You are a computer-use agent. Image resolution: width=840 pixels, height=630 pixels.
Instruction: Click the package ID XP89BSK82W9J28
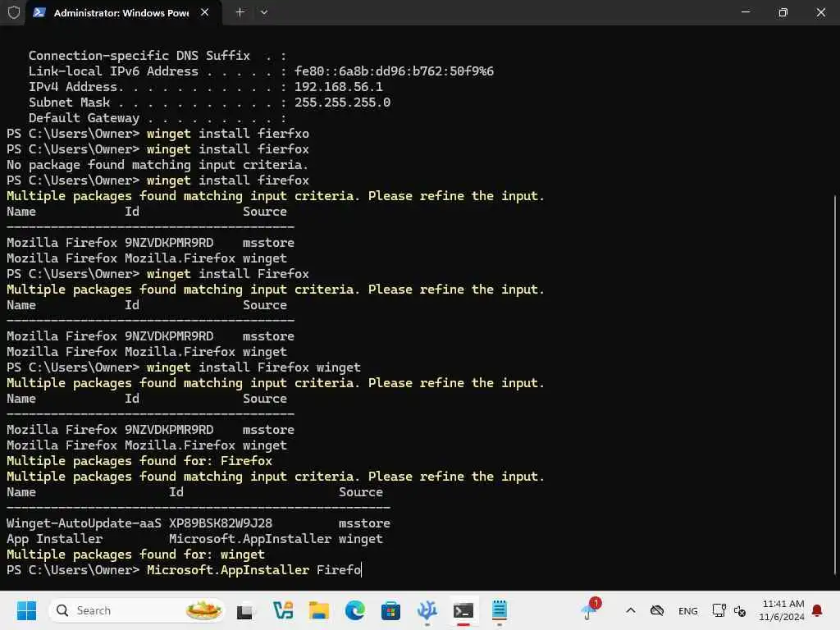221,523
